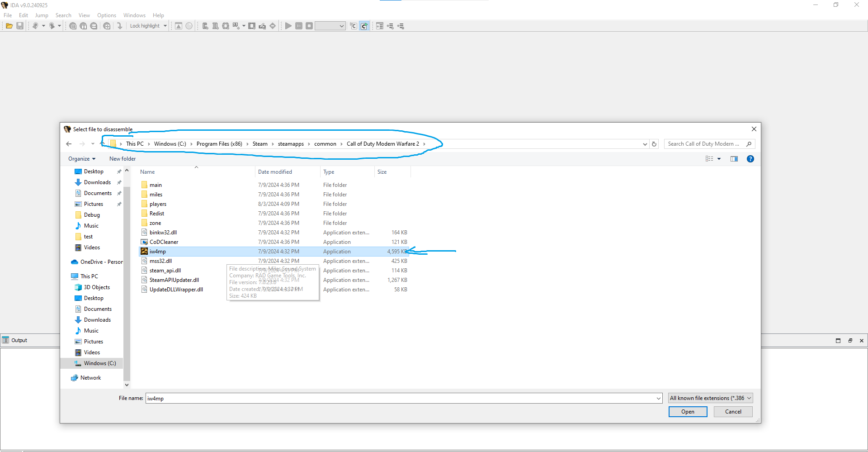Open the Options menu
Viewport: 868px width, 452px height.
click(x=107, y=15)
